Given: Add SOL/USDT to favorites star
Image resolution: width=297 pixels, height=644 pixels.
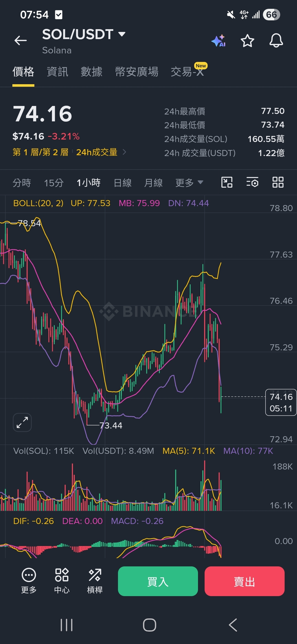Looking at the screenshot, I should click(248, 41).
